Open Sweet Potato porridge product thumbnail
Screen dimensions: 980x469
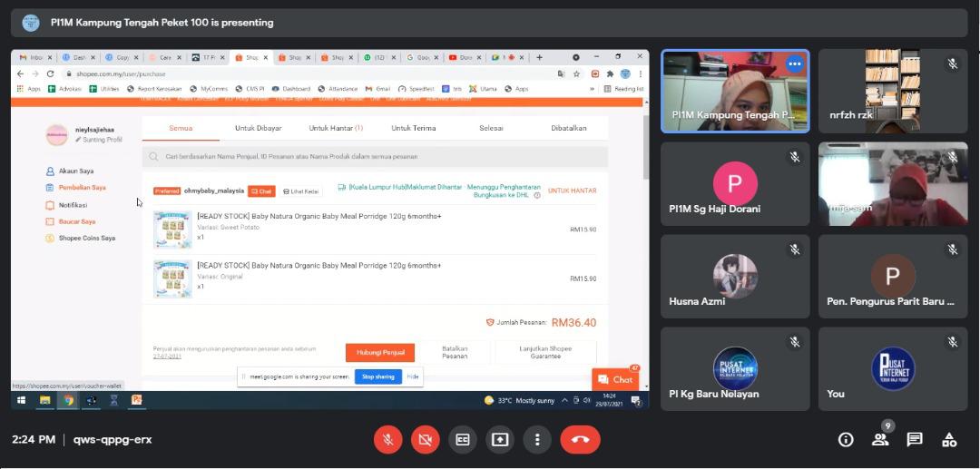pyautogui.click(x=172, y=230)
